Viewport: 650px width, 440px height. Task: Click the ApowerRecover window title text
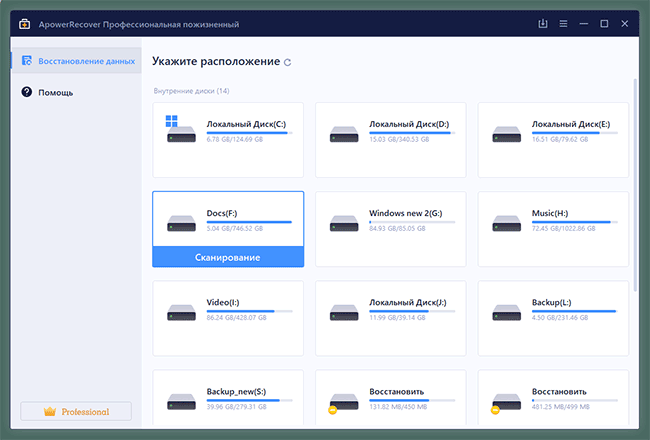(x=139, y=24)
